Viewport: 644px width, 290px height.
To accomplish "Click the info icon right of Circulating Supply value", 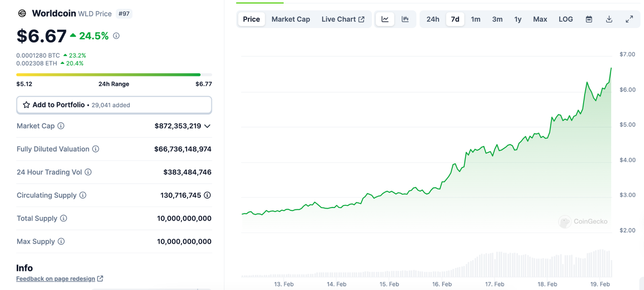I will point(207,195).
